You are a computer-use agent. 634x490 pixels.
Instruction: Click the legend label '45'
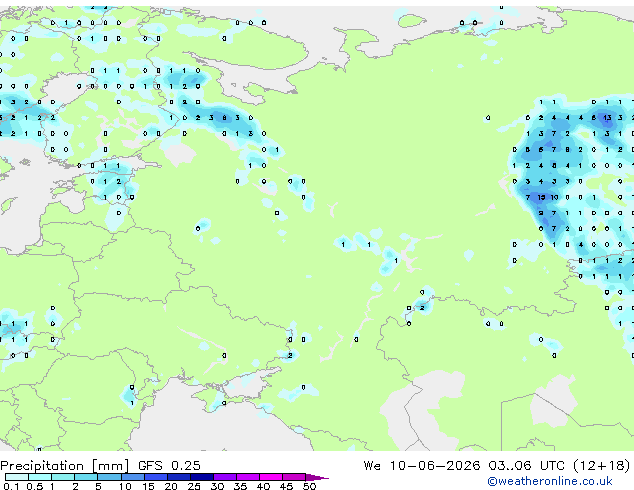286,486
